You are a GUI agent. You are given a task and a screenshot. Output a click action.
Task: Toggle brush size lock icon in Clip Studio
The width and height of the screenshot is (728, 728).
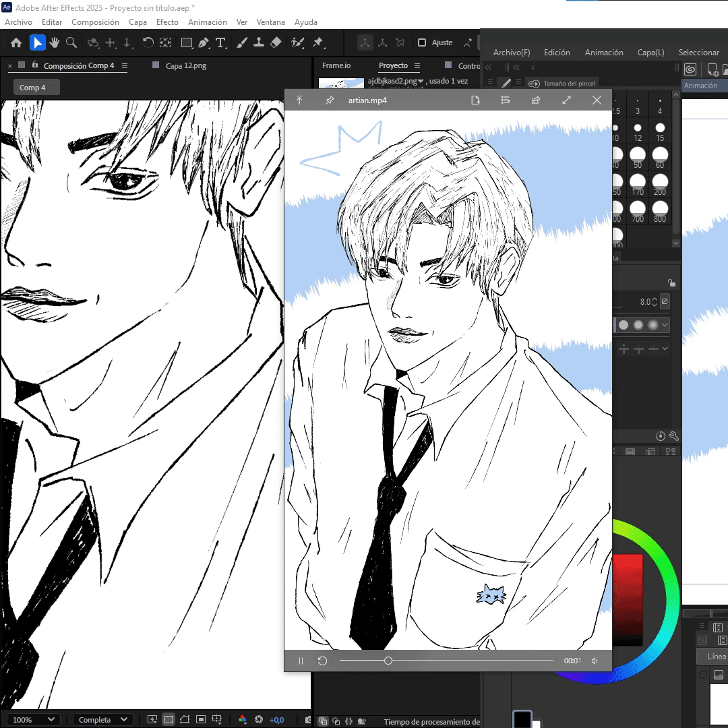671,282
